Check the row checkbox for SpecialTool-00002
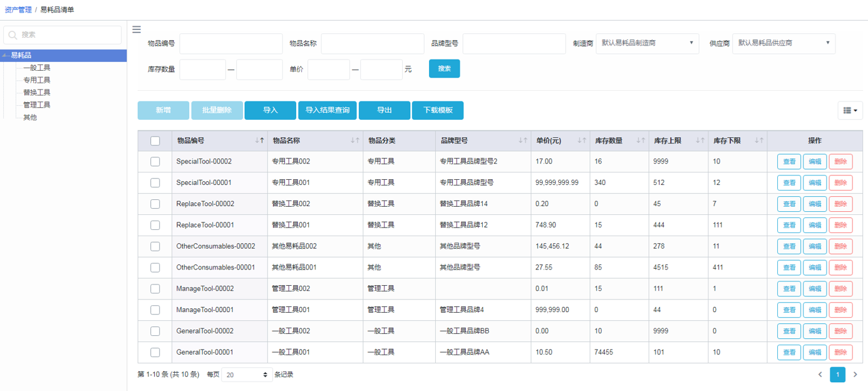The height and width of the screenshot is (391, 868). [155, 161]
